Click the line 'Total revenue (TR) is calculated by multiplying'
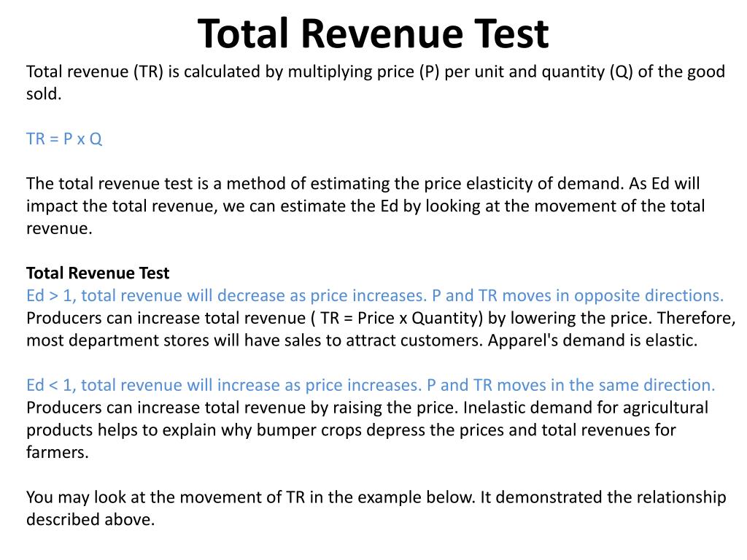The height and width of the screenshot is (560, 747). click(x=376, y=72)
